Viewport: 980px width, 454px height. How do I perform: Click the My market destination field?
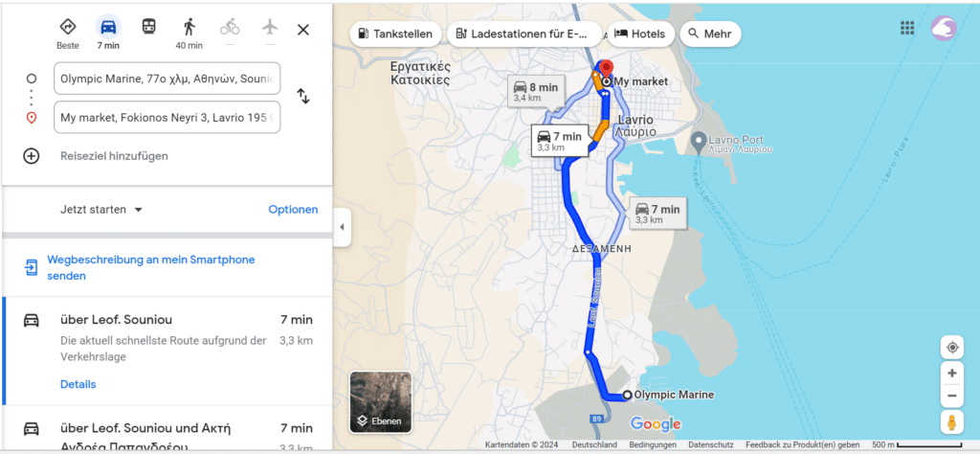coord(167,117)
